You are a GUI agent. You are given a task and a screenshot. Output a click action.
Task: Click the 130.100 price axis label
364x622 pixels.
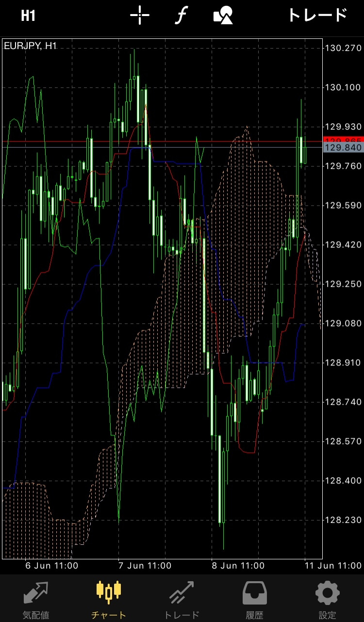(x=343, y=87)
